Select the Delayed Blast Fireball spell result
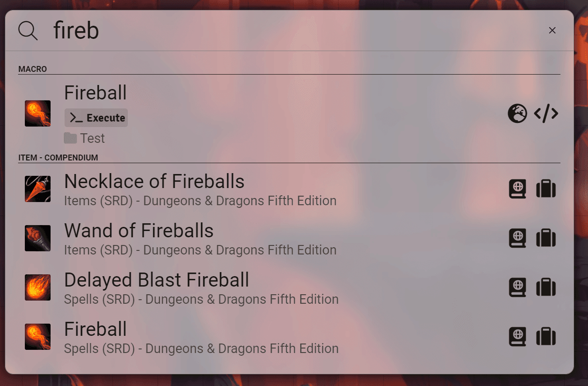Image resolution: width=588 pixels, height=386 pixels. pyautogui.click(x=157, y=280)
